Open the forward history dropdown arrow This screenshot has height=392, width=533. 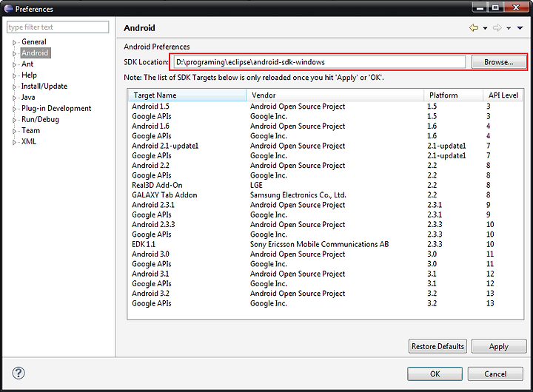509,28
